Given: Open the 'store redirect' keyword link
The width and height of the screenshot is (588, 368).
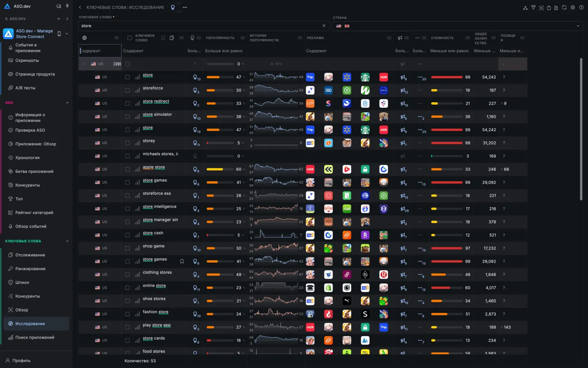Looking at the screenshot, I should click(x=156, y=101).
